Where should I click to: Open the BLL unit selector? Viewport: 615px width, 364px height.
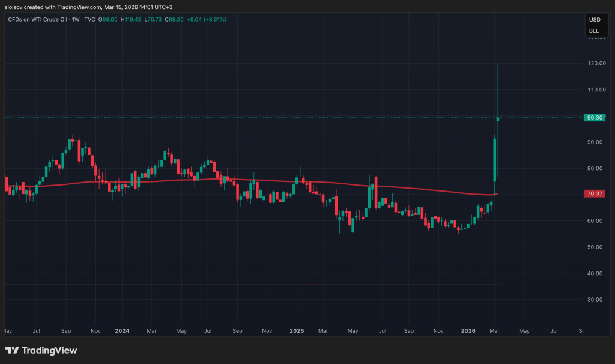pyautogui.click(x=593, y=31)
